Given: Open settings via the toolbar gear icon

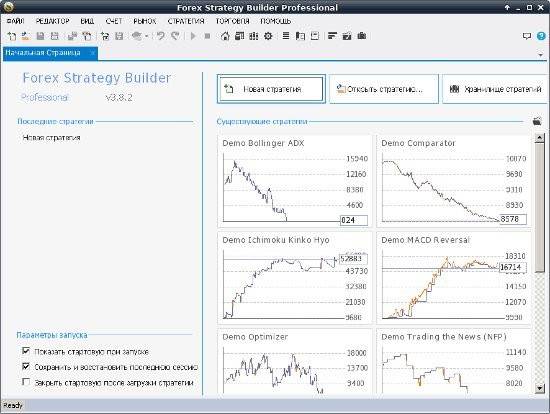Looking at the screenshot, I should [x=268, y=36].
